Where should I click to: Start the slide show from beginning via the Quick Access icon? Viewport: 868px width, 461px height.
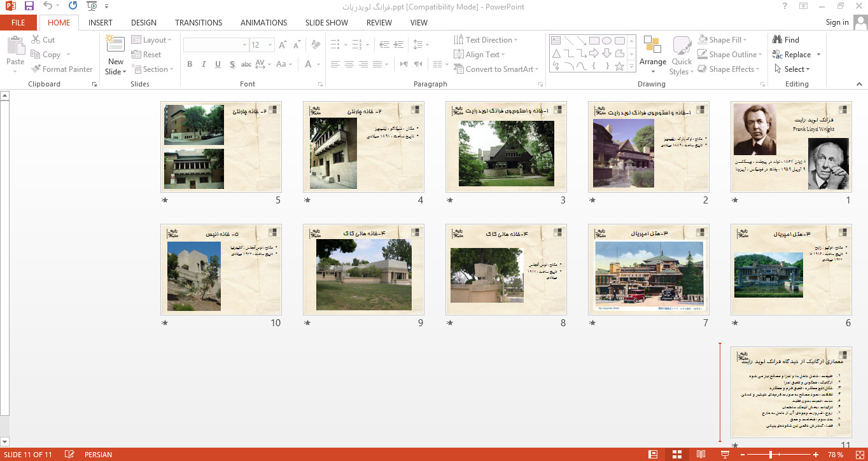point(92,6)
